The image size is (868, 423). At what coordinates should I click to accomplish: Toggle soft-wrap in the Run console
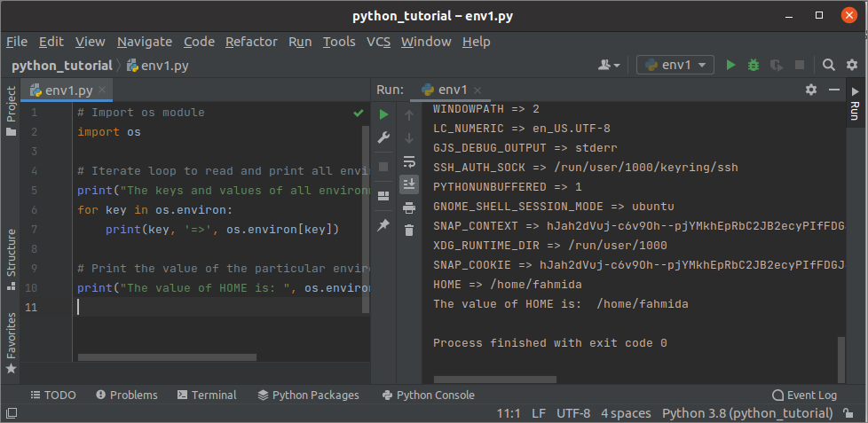[409, 161]
